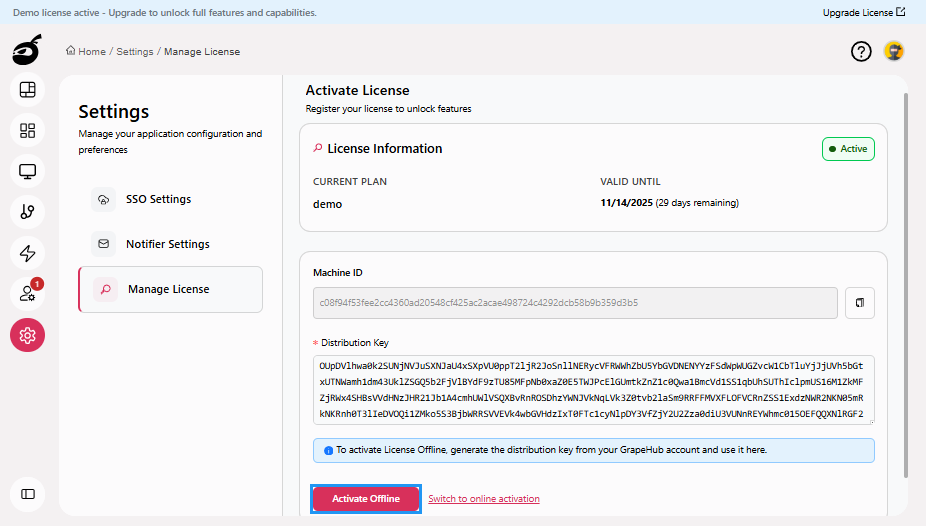Click the 'demo' current plan value
The width and height of the screenshot is (926, 526).
pyautogui.click(x=327, y=204)
